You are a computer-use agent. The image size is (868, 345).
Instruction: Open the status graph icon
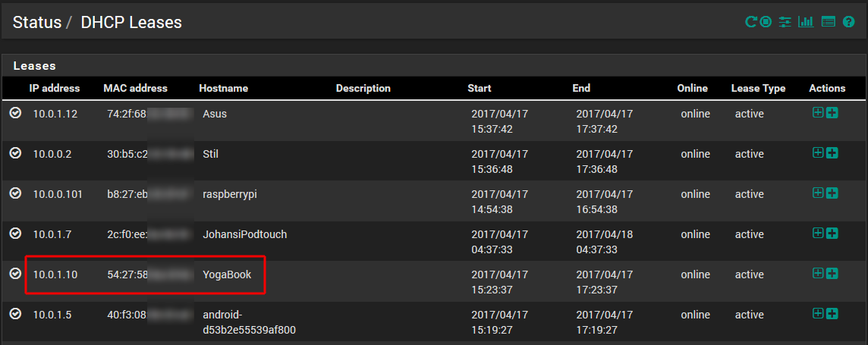click(x=806, y=22)
